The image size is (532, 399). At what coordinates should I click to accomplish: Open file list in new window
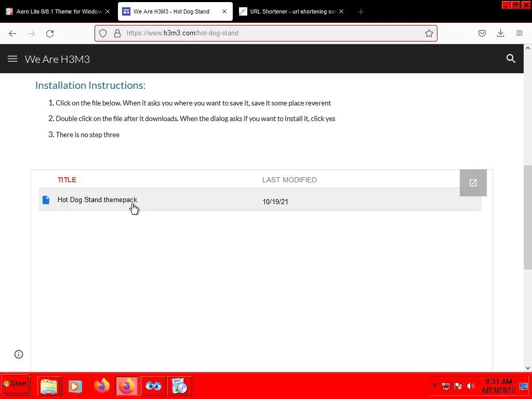(x=473, y=183)
